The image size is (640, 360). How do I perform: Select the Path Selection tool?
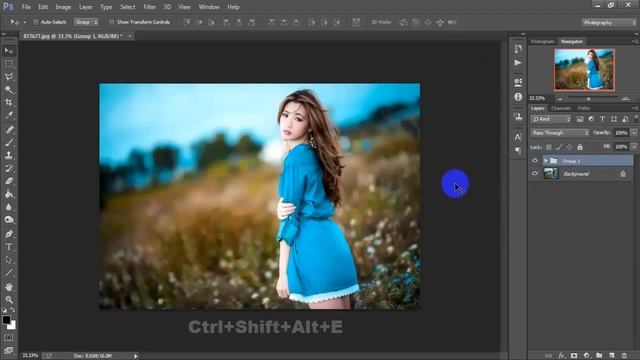coord(9,260)
